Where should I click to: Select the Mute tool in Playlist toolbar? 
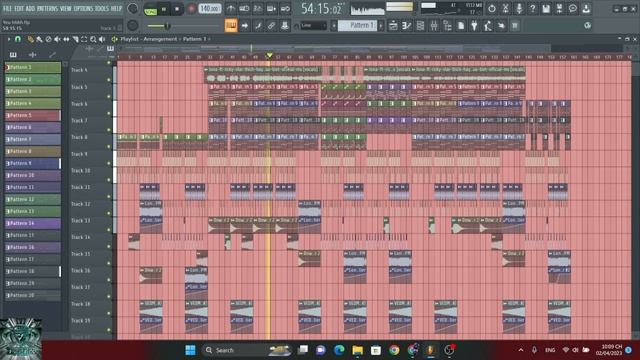pos(57,39)
